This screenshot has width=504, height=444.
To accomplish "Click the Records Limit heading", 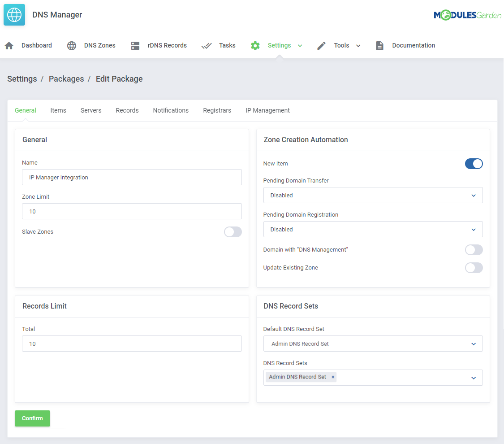I will coord(44,306).
